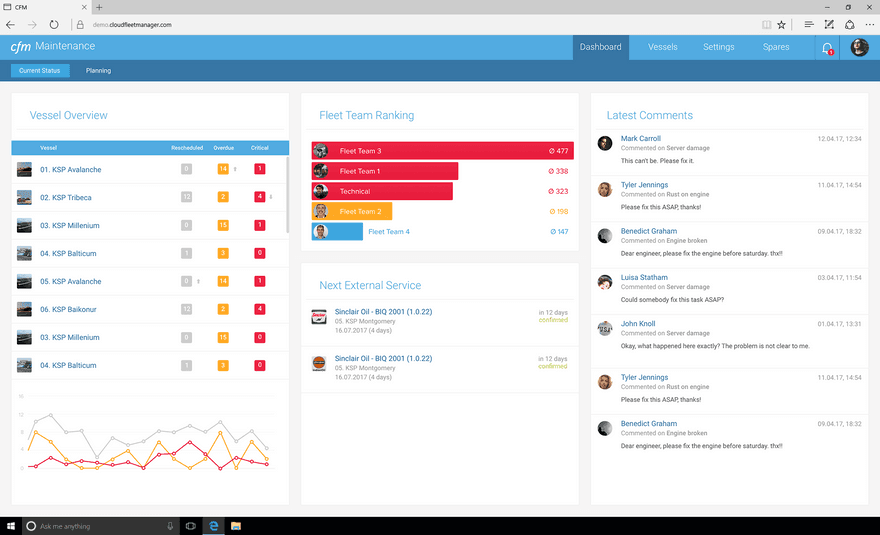The image size is (880, 535).
Task: Select the Planning sub-tab
Action: [x=98, y=71]
